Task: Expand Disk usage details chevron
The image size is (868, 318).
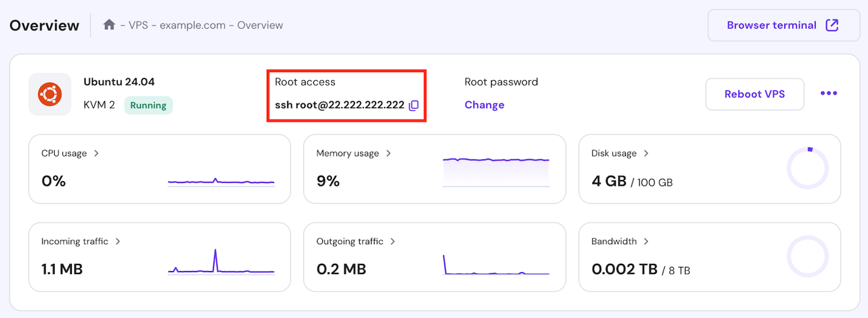Action: (x=646, y=153)
